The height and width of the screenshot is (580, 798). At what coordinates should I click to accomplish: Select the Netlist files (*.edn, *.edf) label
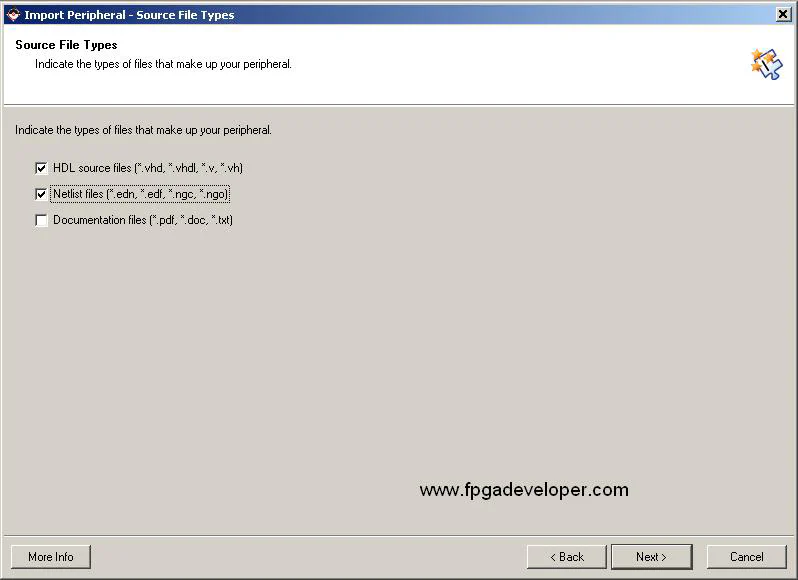(140, 194)
